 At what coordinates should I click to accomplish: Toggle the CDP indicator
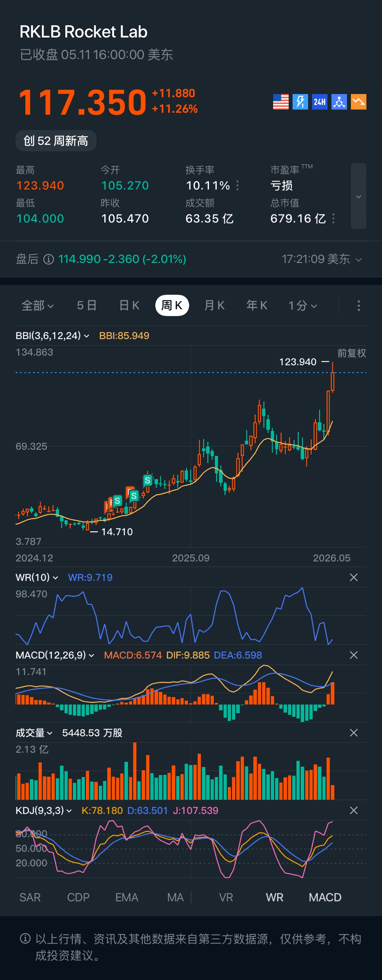[78, 897]
